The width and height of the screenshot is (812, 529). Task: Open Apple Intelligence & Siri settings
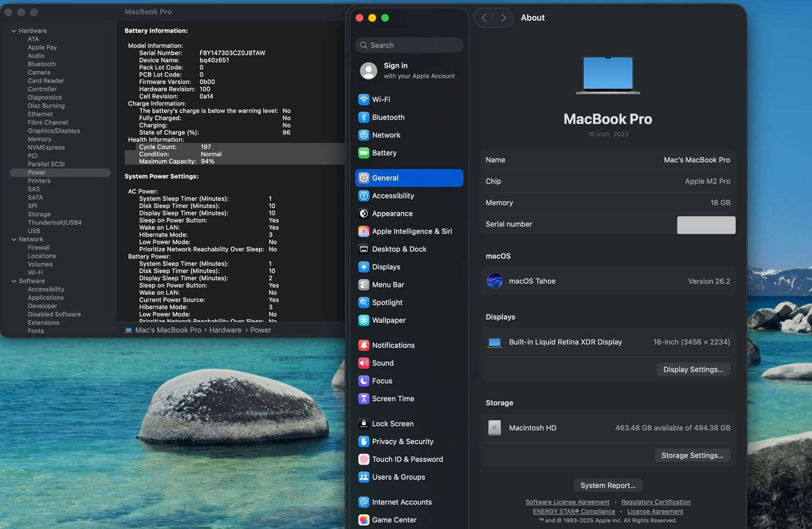tap(412, 231)
